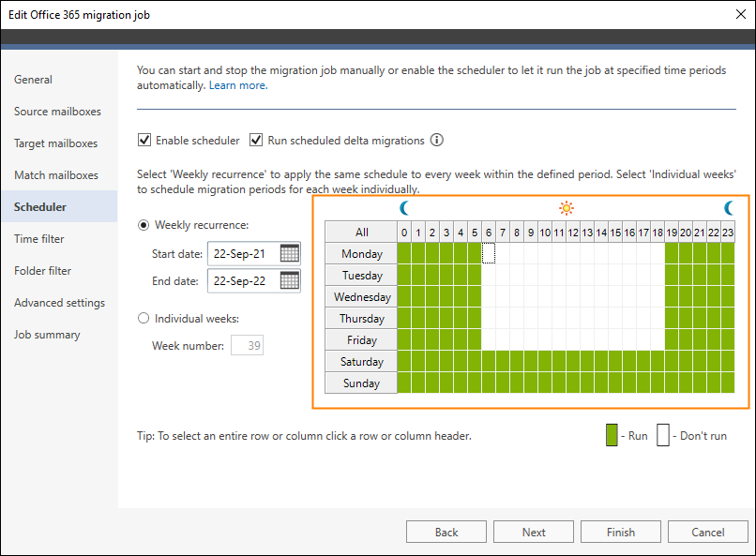
Task: Select hour 23 column header
Action: (728, 233)
